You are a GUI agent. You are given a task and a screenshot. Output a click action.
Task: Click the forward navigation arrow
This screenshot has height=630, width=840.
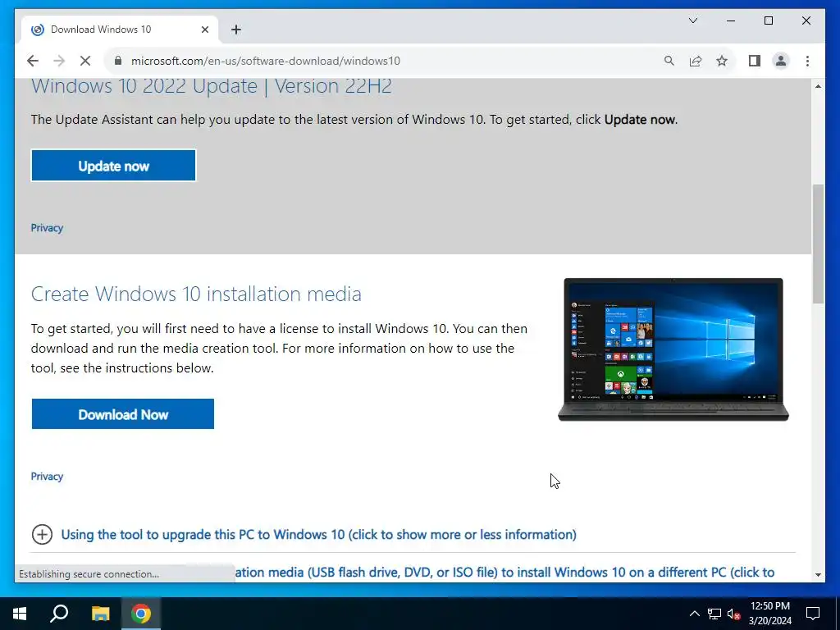[59, 61]
